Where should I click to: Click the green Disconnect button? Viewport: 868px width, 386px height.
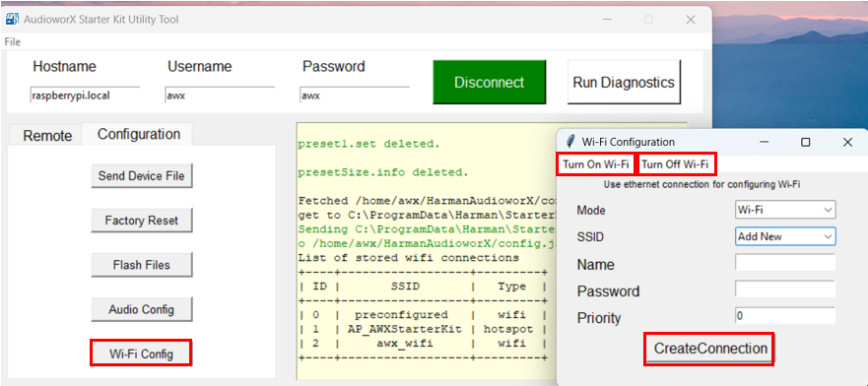point(490,83)
